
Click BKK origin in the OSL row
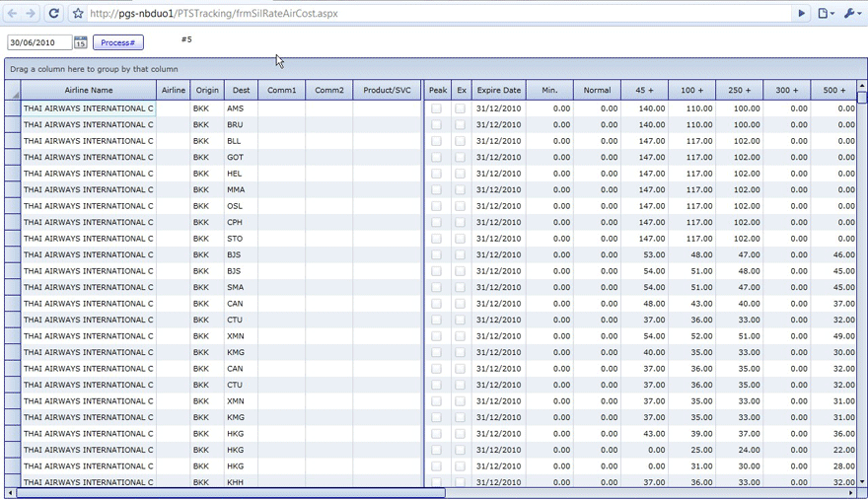(x=207, y=206)
